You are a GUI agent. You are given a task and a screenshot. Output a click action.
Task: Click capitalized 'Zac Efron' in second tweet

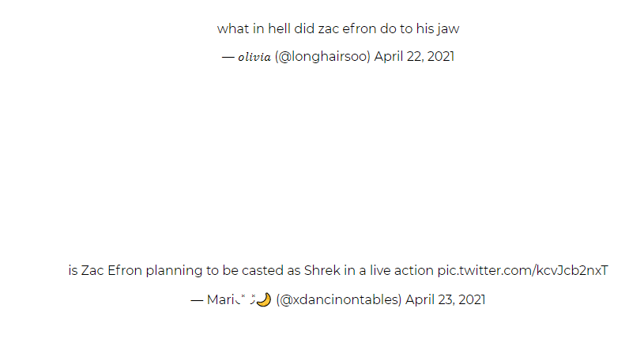pos(111,271)
